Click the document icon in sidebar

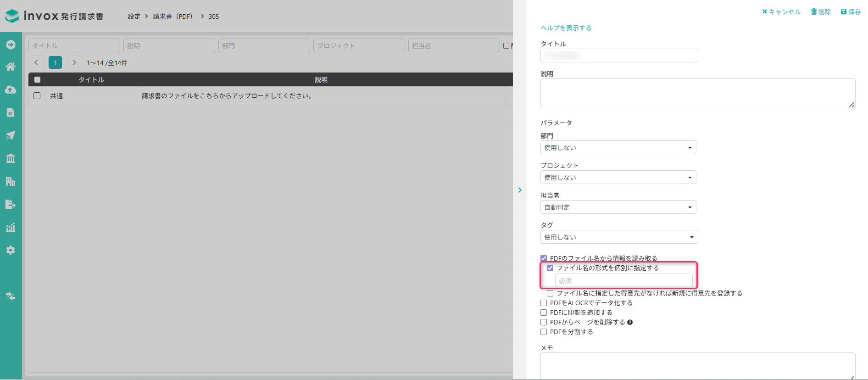11,112
